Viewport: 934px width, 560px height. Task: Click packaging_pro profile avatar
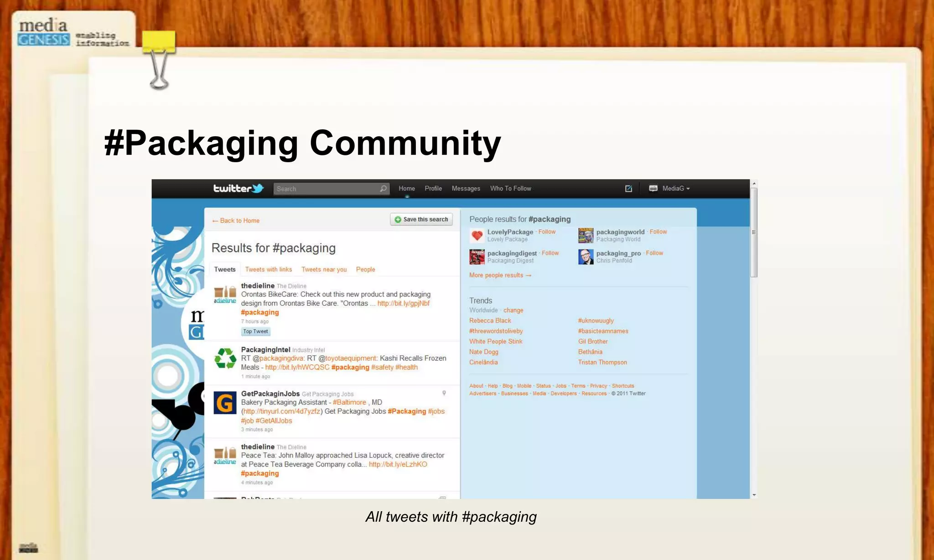click(586, 257)
